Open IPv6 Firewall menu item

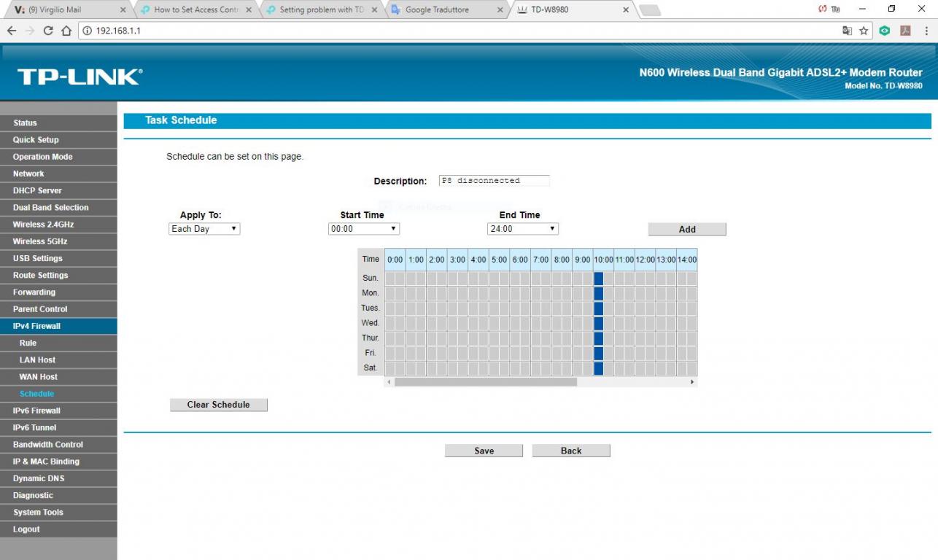[58, 411]
